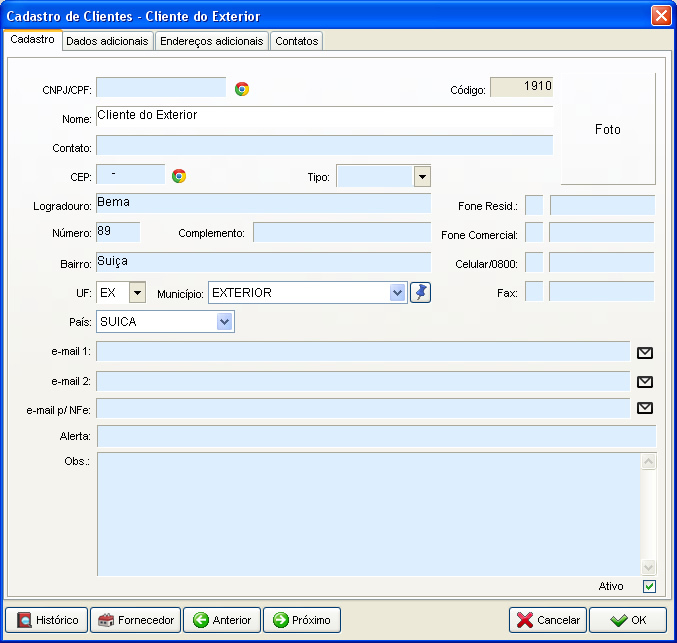
Task: Click the Alerta input field
Action: pos(376,436)
